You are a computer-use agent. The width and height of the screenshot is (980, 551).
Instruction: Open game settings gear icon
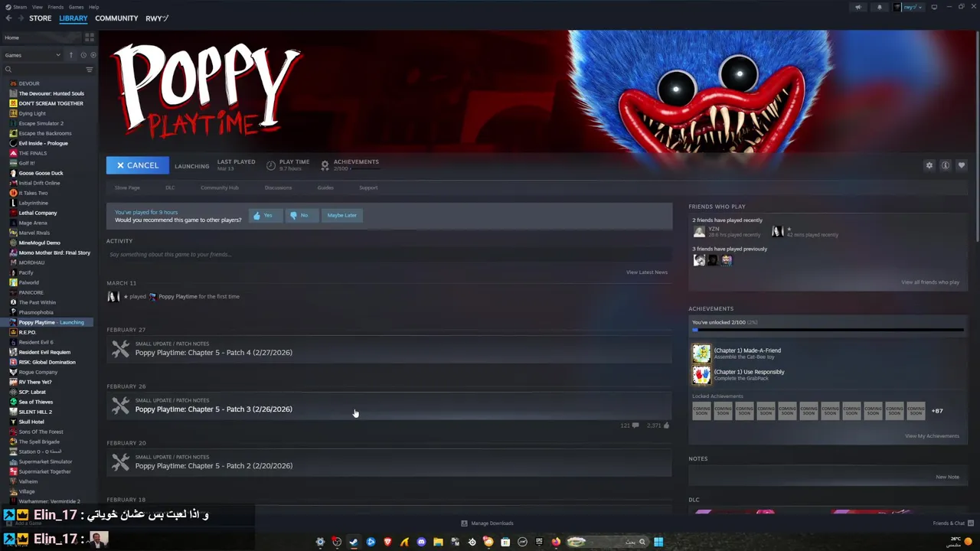(x=929, y=165)
